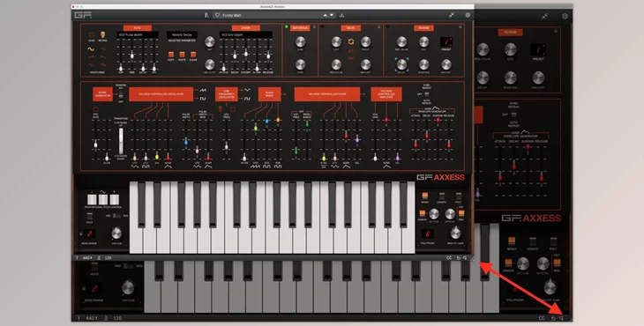Flip the ARP/SEQ switch in front window
644x326 pixels.
pyautogui.click(x=117, y=216)
